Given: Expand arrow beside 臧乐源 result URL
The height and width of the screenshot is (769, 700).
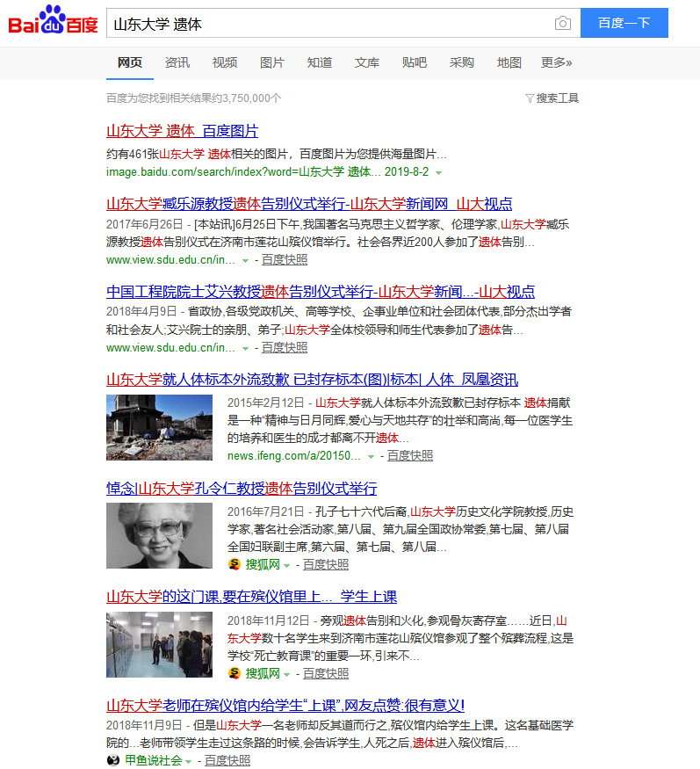Looking at the screenshot, I should pos(245,261).
